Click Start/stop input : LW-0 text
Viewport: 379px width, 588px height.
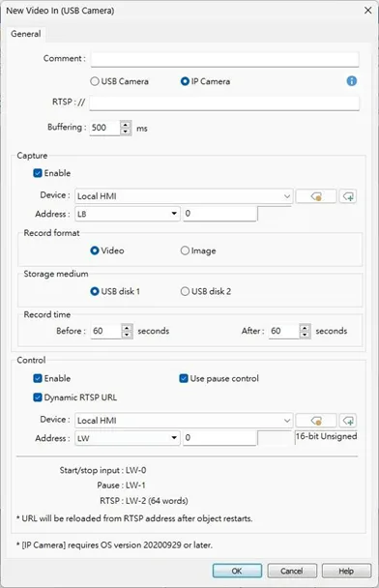coord(102,470)
